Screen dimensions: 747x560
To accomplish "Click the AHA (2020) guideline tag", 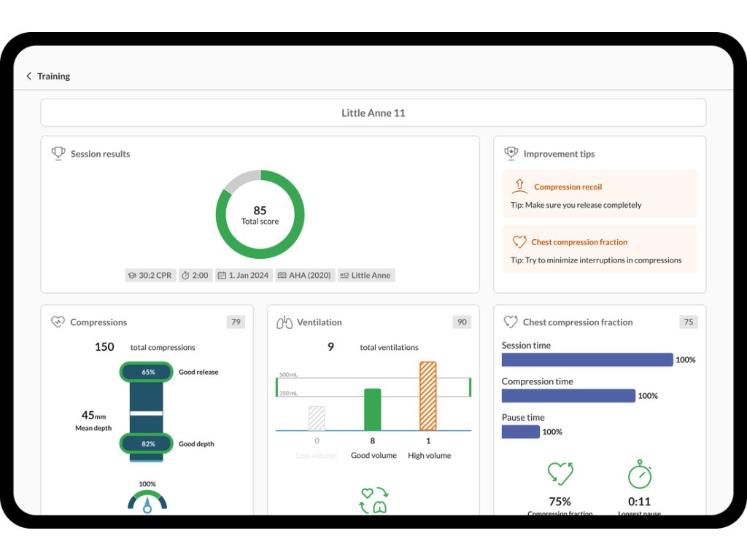I will click(x=305, y=275).
